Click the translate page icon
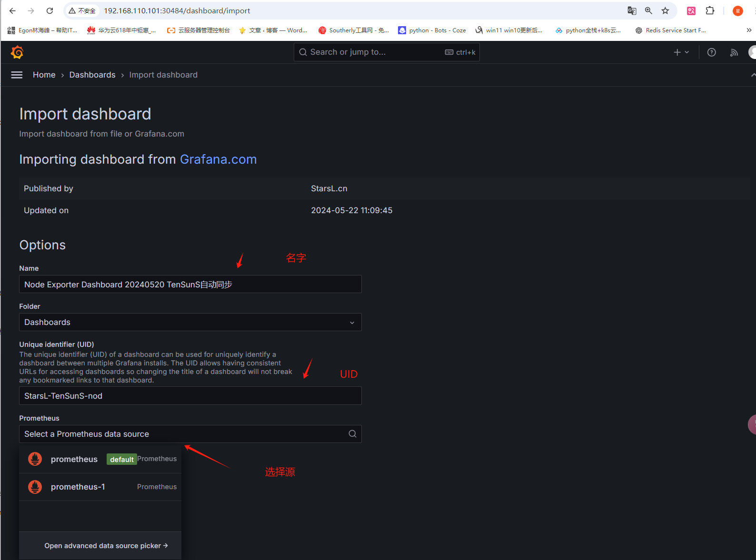The height and width of the screenshot is (560, 756). coord(632,10)
